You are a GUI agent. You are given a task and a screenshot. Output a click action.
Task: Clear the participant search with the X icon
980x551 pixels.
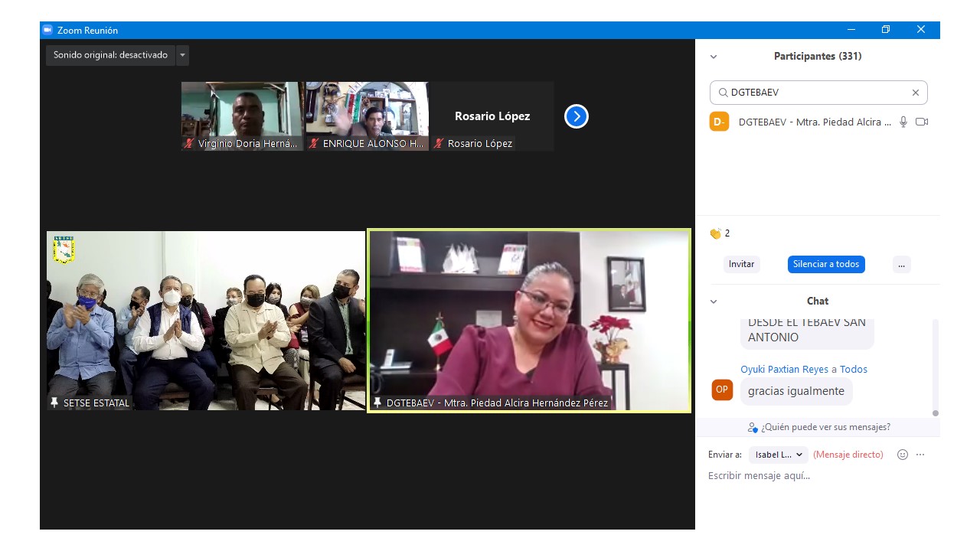coord(915,93)
